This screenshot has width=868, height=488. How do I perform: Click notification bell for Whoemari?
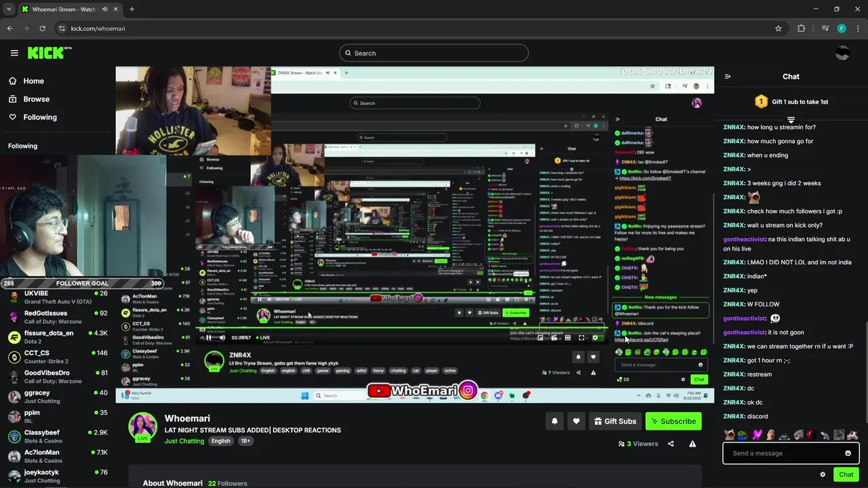click(x=554, y=421)
